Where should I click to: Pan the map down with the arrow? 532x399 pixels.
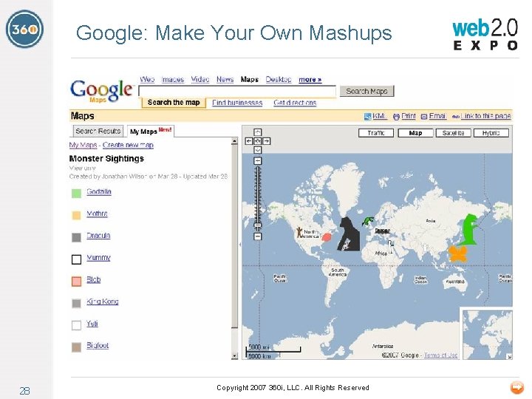point(258,149)
